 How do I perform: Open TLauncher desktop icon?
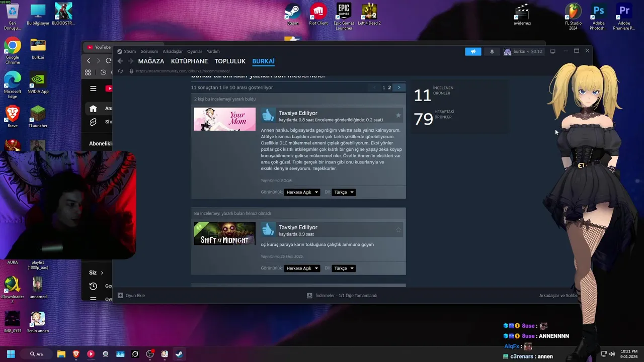tap(38, 117)
